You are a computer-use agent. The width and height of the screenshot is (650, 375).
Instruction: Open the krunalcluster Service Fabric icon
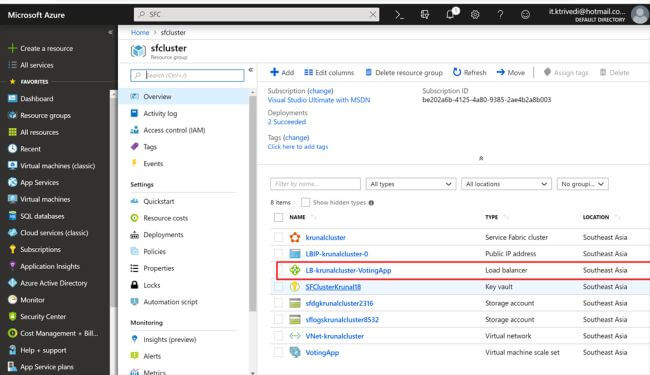coord(295,237)
